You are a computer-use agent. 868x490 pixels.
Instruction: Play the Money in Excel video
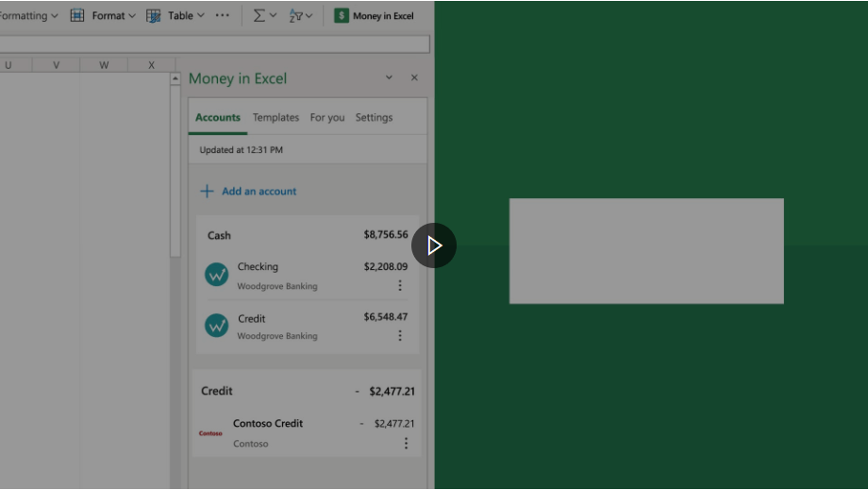point(434,245)
